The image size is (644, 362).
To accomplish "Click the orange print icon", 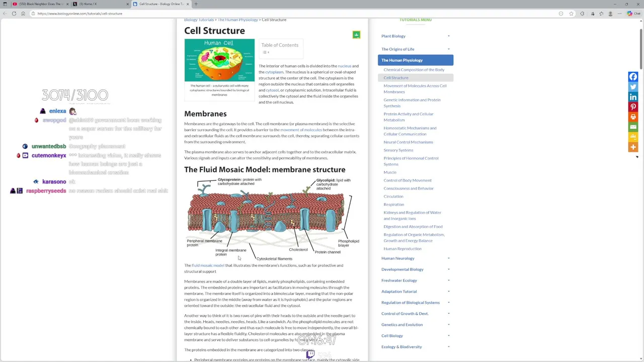I will tap(633, 117).
